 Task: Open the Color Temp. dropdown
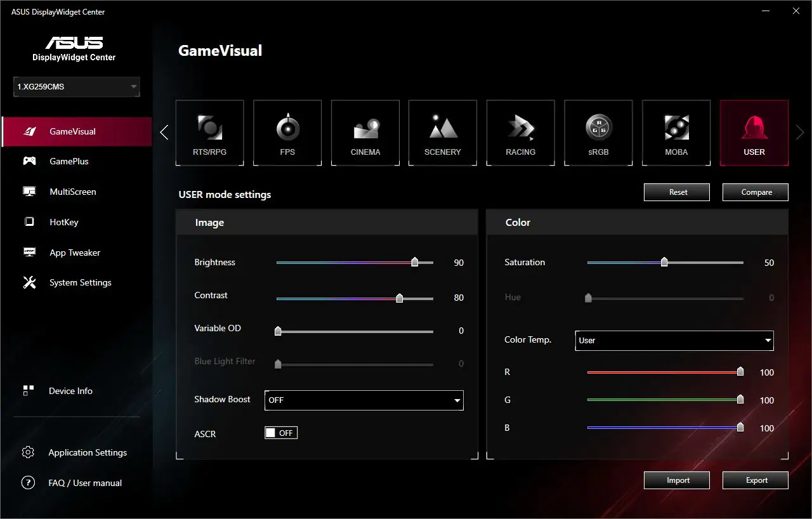coord(674,340)
